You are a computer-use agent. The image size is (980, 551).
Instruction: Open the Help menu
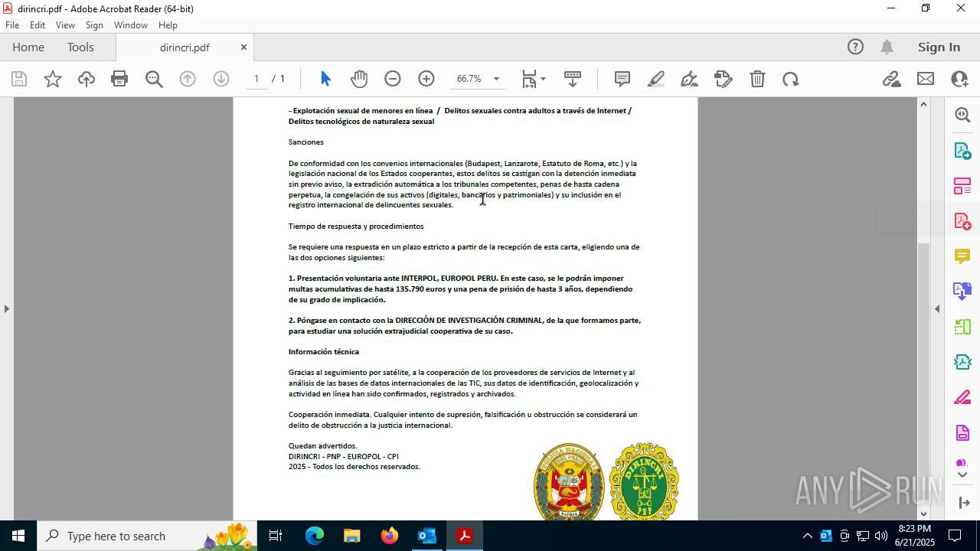coord(168,25)
